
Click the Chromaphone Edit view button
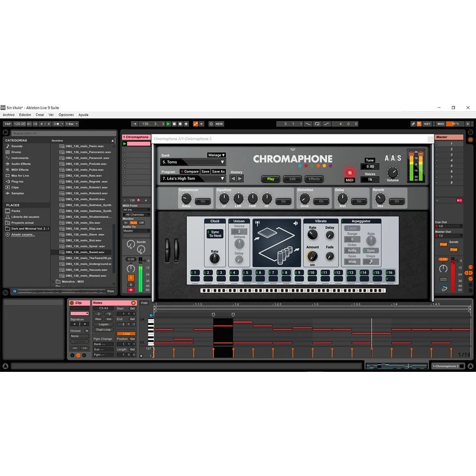tap(292, 179)
